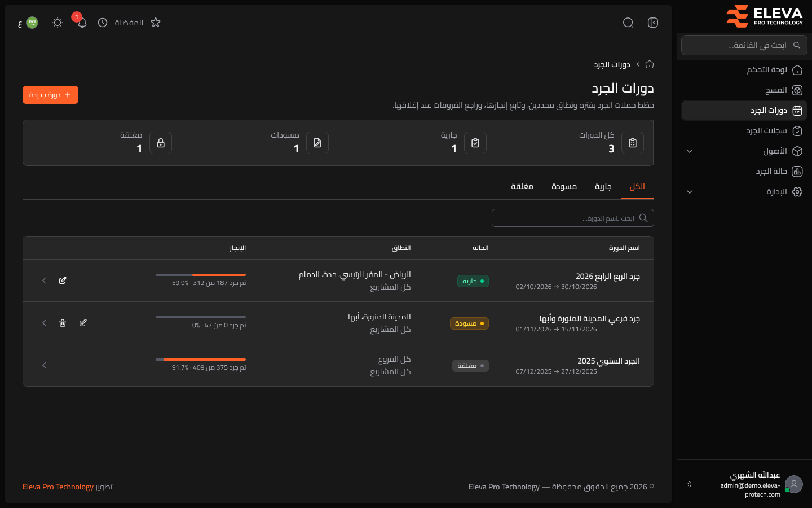Focus the ابحث في القائمة sidebar search

click(744, 45)
